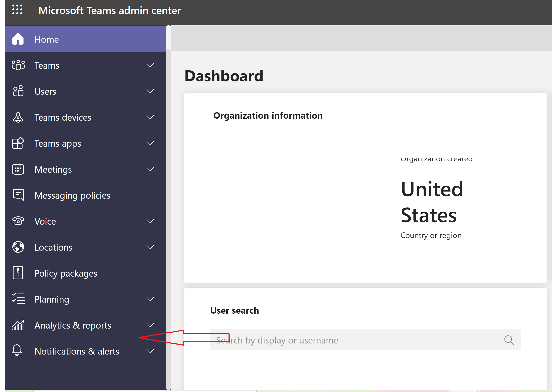
Task: Click the Teams devices bell-shaped icon
Action: (x=18, y=117)
